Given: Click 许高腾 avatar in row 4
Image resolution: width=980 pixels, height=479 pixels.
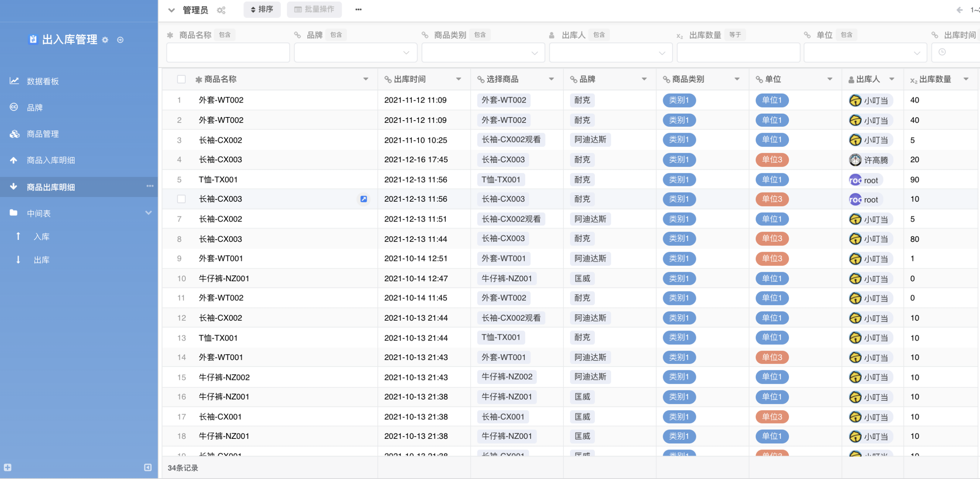Looking at the screenshot, I should 855,160.
